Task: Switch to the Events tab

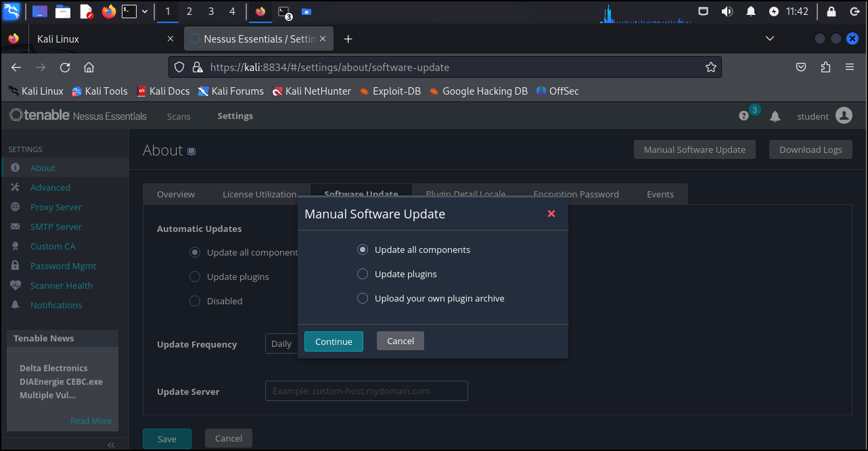Action: 660,194
